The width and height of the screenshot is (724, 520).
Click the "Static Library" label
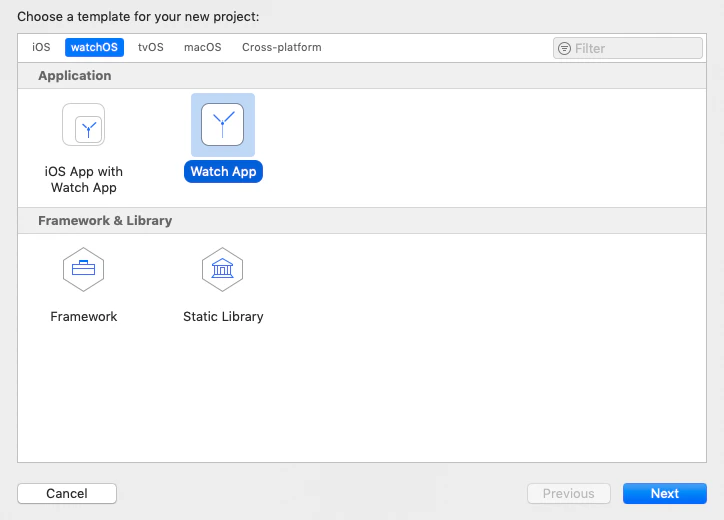click(x=223, y=316)
